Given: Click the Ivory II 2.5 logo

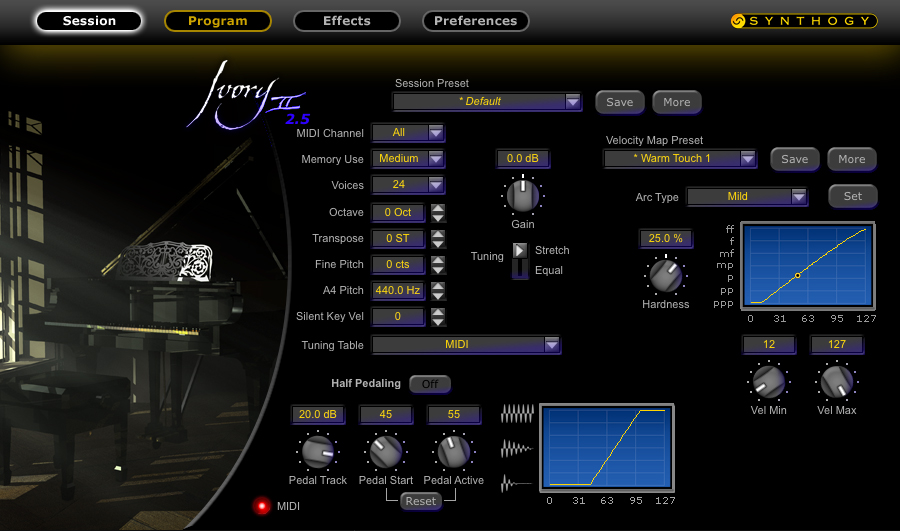Looking at the screenshot, I should point(249,95).
